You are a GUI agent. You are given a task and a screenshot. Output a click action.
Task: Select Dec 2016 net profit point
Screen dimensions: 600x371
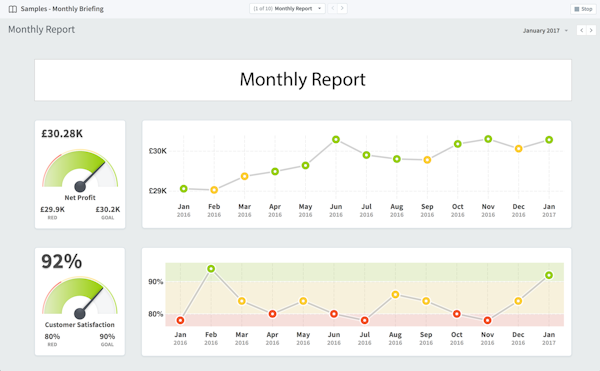(518, 148)
